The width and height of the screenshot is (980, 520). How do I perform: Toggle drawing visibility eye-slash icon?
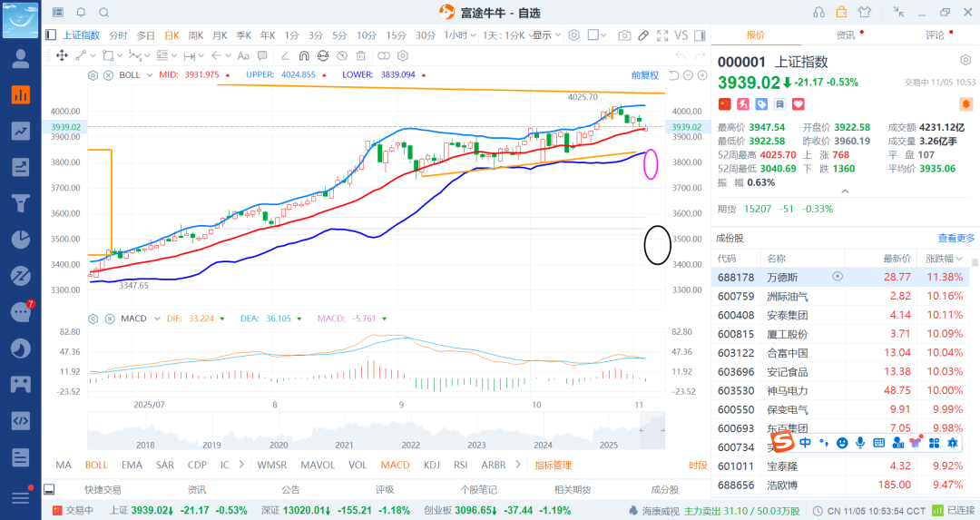[x=342, y=55]
